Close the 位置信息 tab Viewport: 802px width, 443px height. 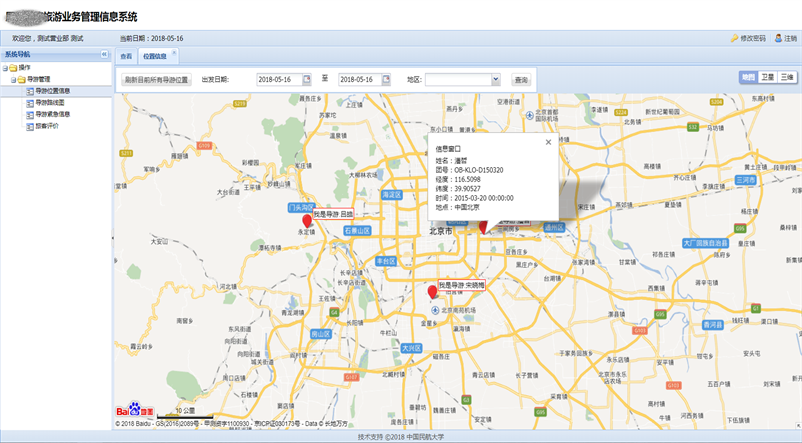tap(175, 52)
